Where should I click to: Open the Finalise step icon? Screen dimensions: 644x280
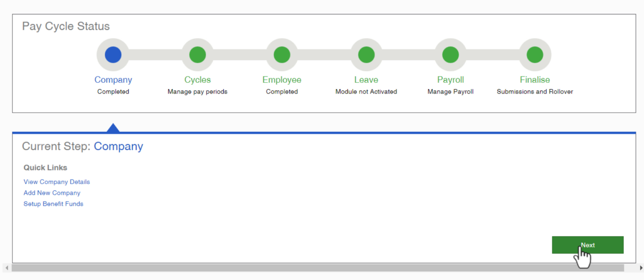click(534, 54)
